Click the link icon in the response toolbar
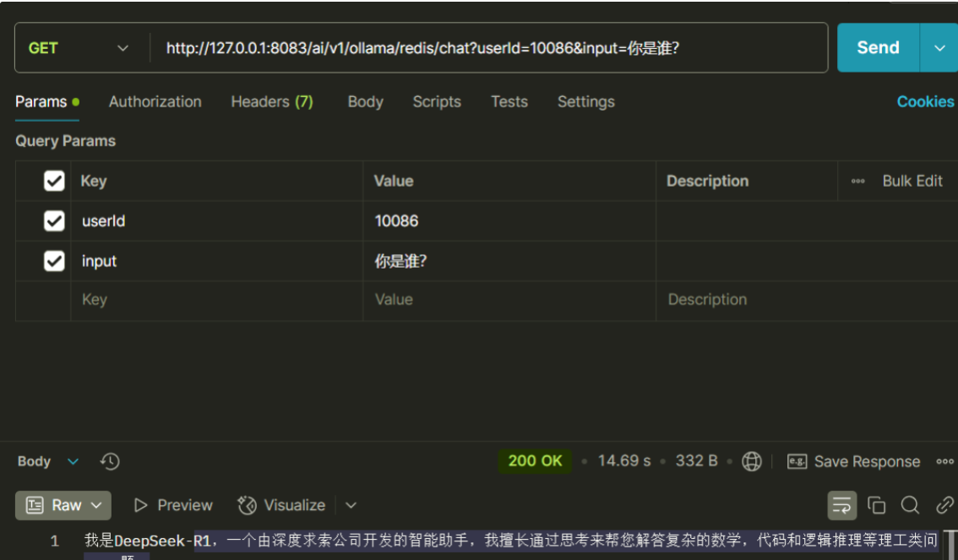This screenshot has height=560, width=958. 944,505
